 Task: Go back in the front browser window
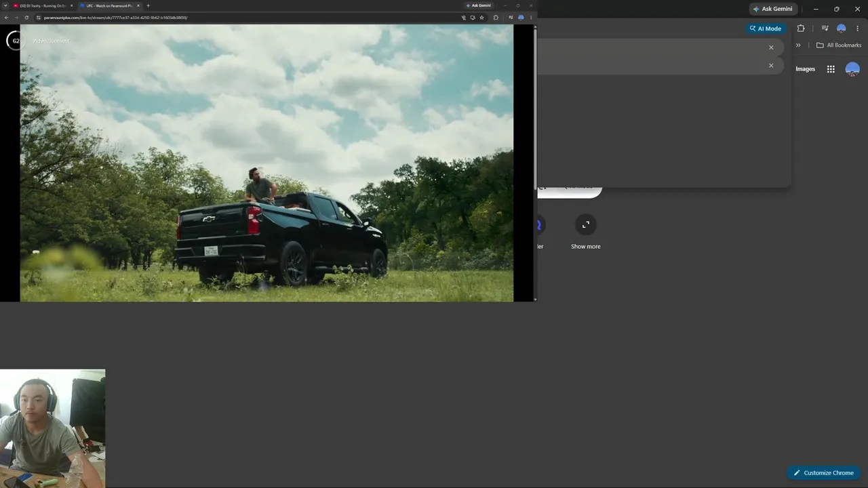[6, 18]
